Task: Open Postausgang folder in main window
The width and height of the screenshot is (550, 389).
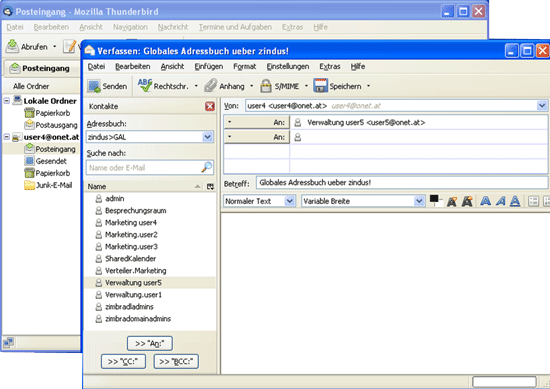Action: [x=51, y=125]
